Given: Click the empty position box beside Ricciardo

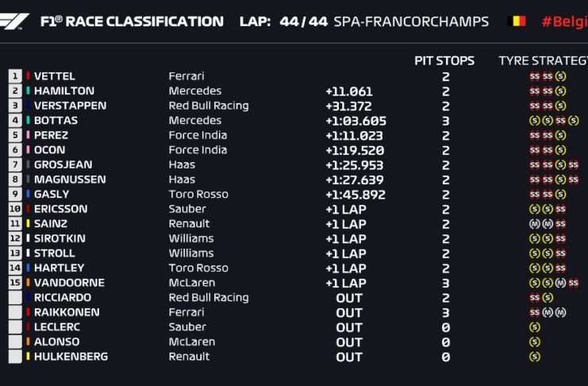Looking at the screenshot, I should pos(15,298).
